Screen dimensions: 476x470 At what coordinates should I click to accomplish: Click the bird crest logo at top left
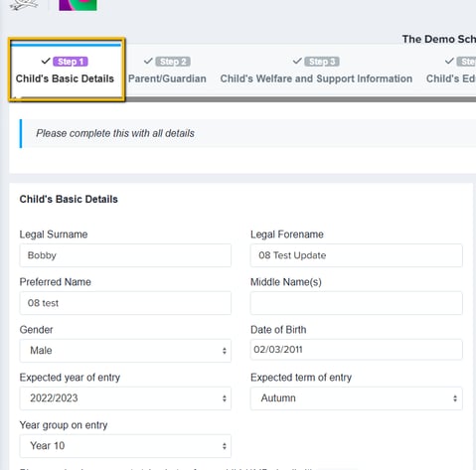(24, 5)
